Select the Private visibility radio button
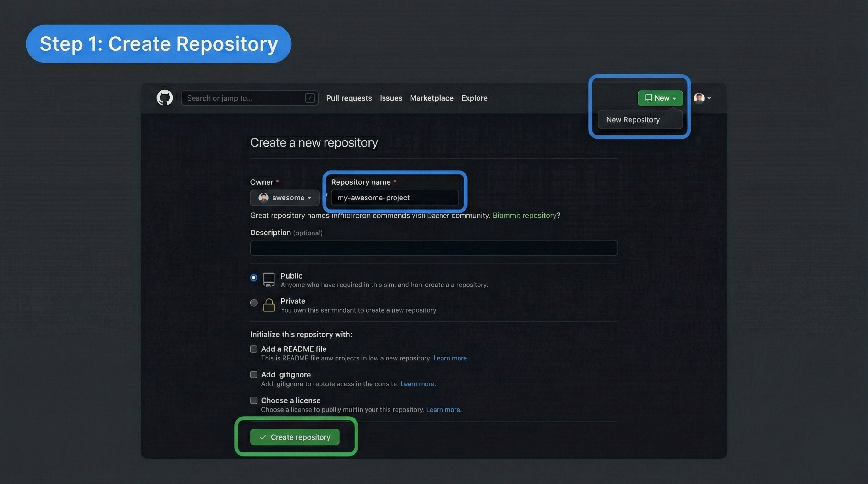868x484 pixels. 254,302
